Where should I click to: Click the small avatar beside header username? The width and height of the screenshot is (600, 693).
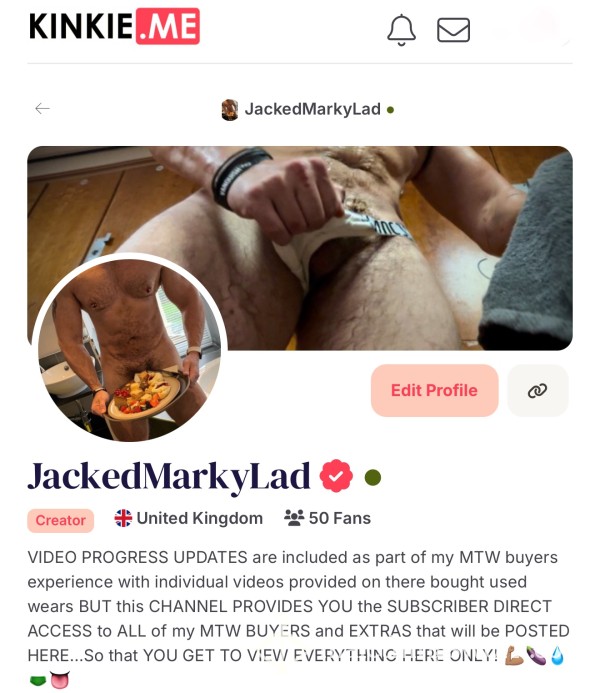coord(229,110)
